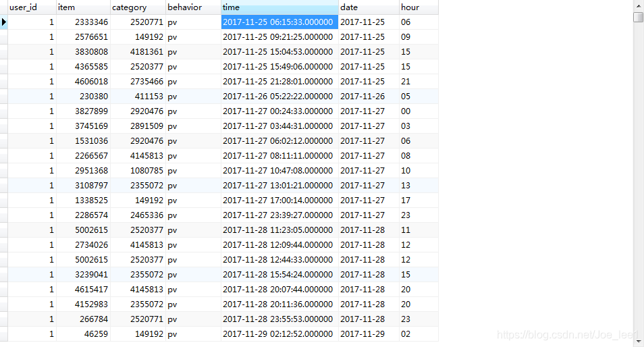The image size is (644, 347).
Task: Select item cell 2951368
Action: (84, 170)
